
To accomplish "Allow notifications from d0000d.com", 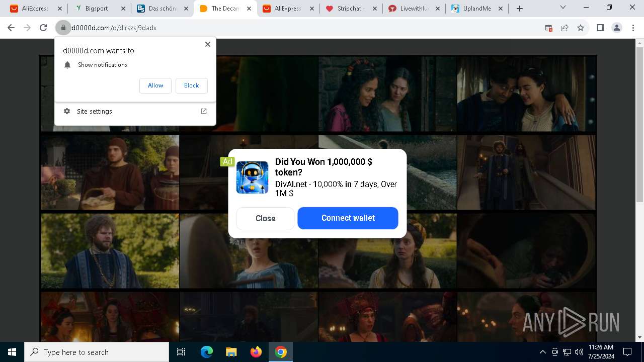I will 155,85.
